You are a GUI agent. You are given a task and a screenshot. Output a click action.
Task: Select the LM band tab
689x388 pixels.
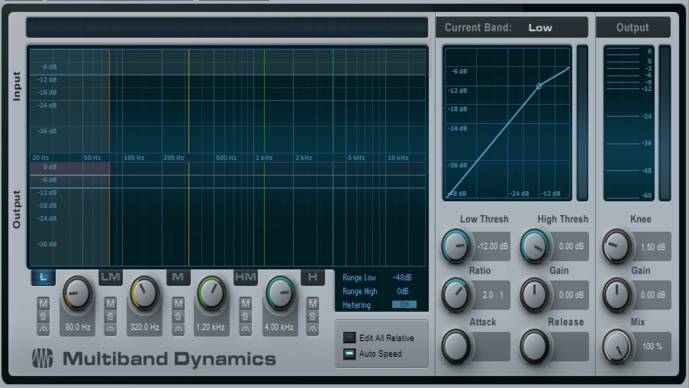[111, 277]
